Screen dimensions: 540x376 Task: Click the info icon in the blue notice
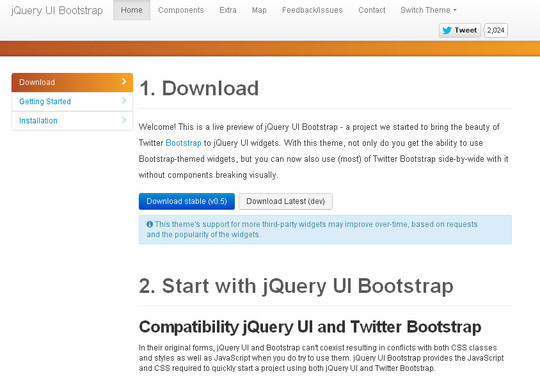click(x=149, y=224)
